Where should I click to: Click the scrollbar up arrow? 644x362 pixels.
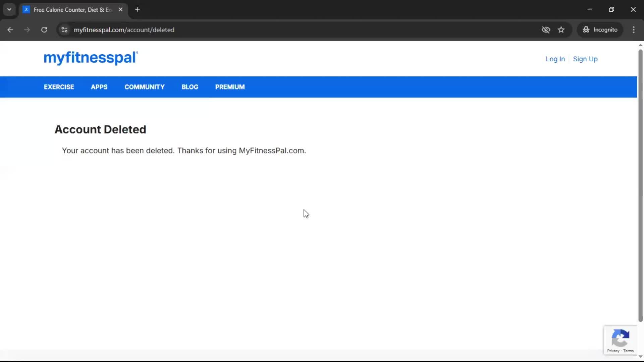(640, 45)
